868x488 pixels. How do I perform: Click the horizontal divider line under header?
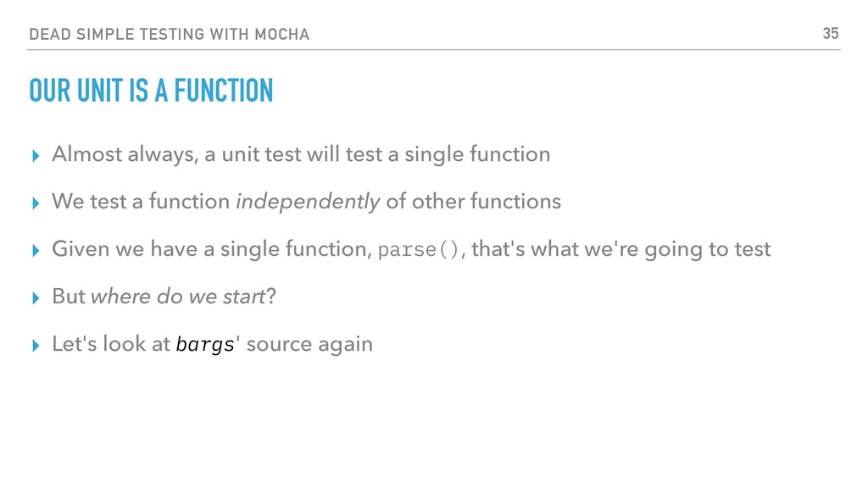(x=434, y=50)
